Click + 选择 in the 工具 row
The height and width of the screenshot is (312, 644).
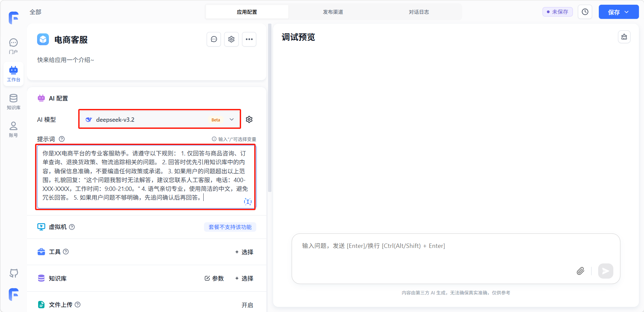coord(244,252)
